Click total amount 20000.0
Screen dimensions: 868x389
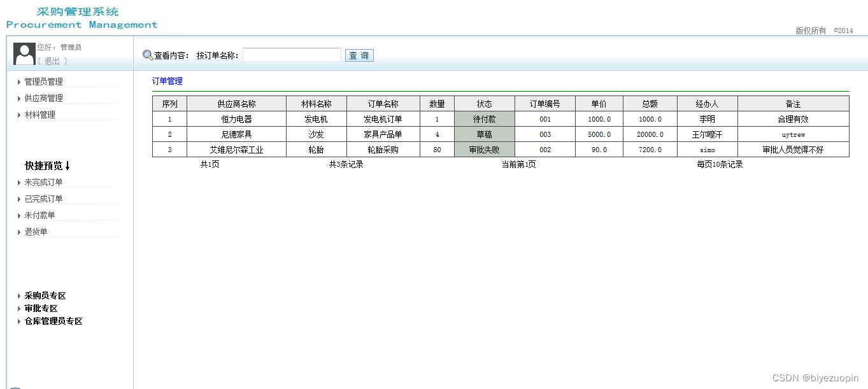(650, 134)
